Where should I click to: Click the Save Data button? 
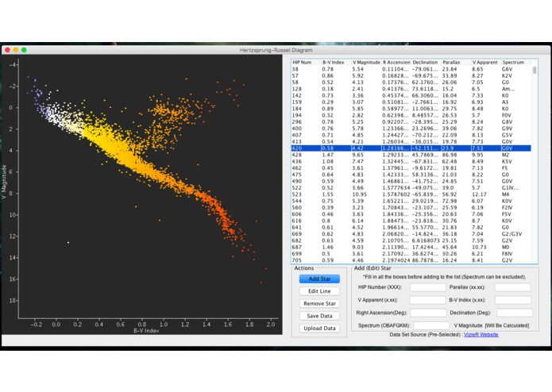319,316
